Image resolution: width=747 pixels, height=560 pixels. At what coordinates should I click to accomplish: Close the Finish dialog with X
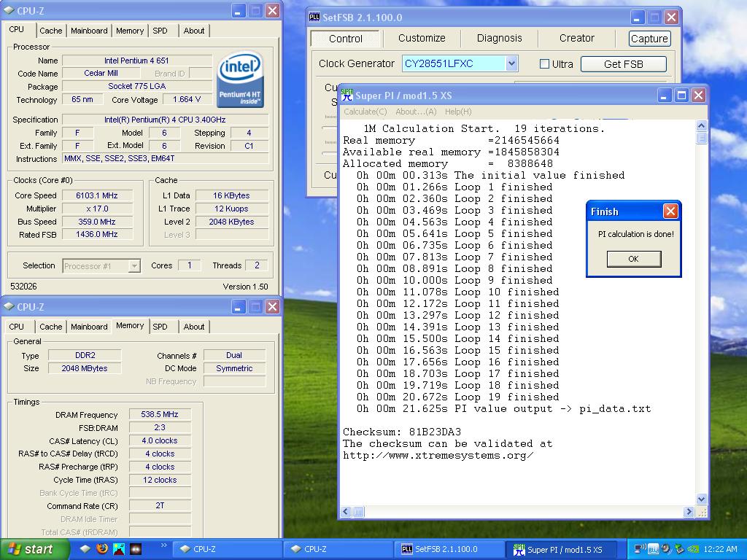pyautogui.click(x=670, y=211)
